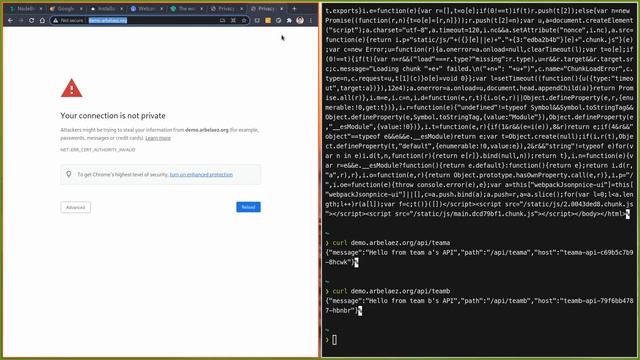Click the NET::ERR_CERT_AUTHORITY_INVALID error code

[98, 150]
